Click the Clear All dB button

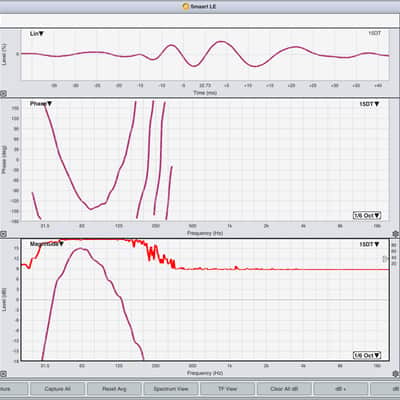point(284,389)
